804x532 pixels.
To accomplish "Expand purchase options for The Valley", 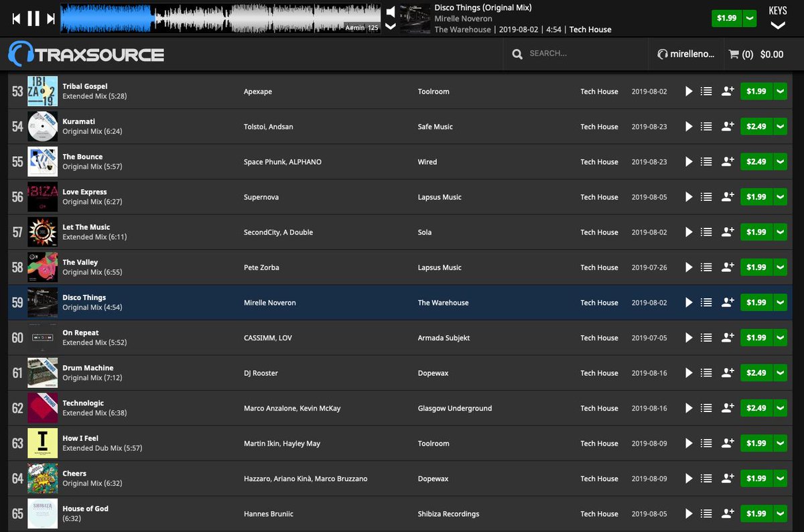I will (781, 267).
